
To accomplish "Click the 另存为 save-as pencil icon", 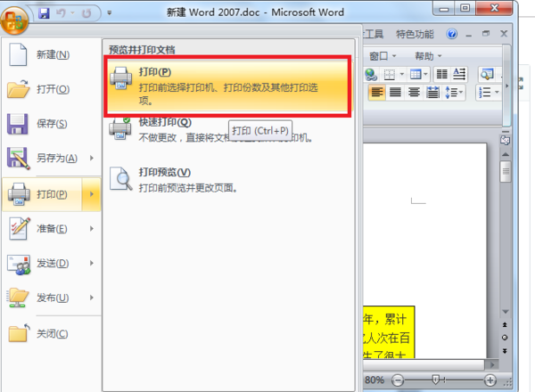I will pos(19,159).
